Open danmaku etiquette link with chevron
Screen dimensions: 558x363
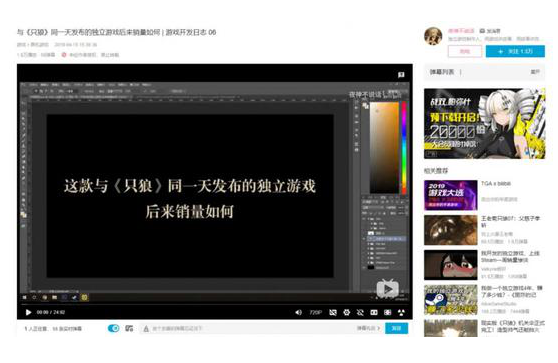point(369,328)
